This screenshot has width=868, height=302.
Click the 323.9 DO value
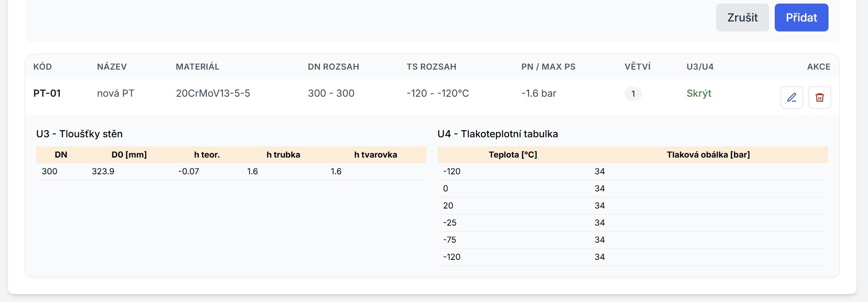click(x=103, y=171)
